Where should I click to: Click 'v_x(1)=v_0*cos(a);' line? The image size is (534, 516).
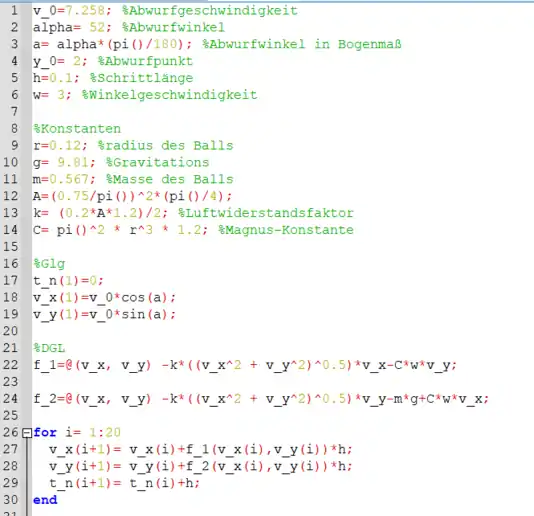(104, 297)
